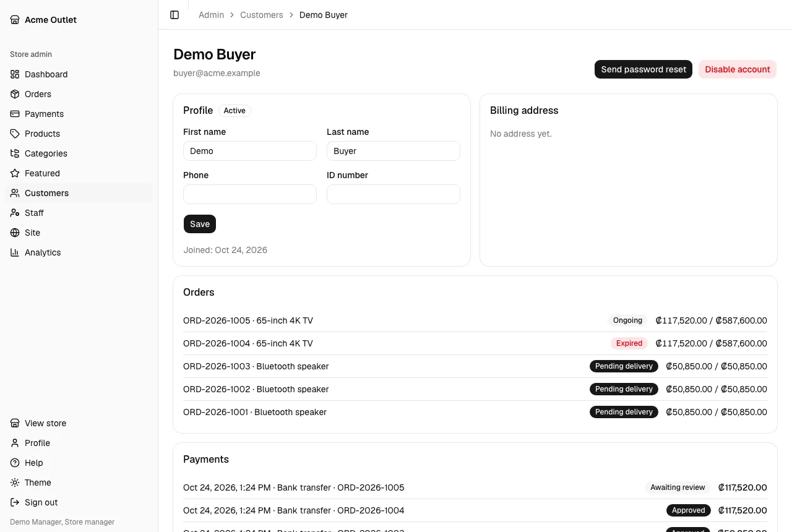Click the Site globe icon
Image resolution: width=792 pixels, height=532 pixels.
(x=15, y=233)
